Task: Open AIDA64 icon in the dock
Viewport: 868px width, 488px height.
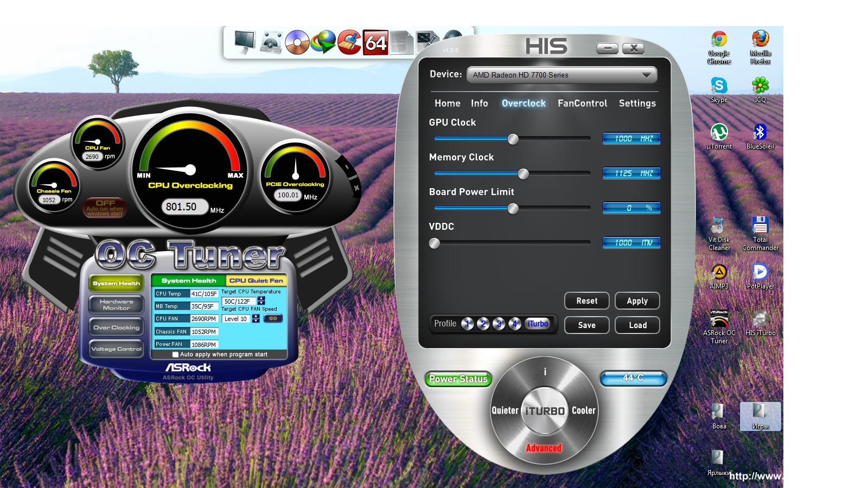Action: [375, 42]
